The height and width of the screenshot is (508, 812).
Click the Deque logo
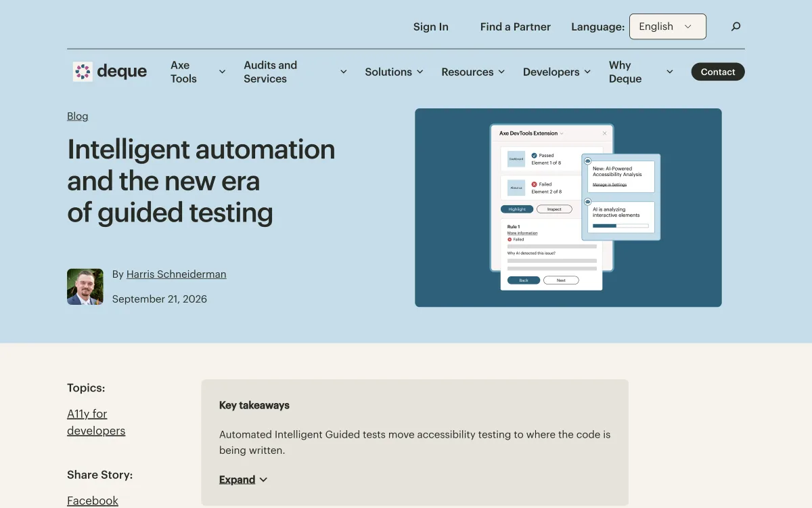(110, 72)
